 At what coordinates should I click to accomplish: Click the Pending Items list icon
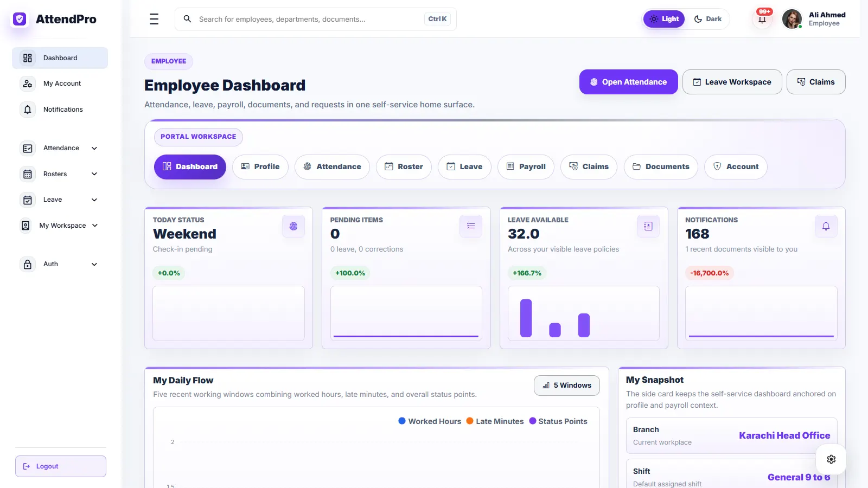click(x=471, y=226)
